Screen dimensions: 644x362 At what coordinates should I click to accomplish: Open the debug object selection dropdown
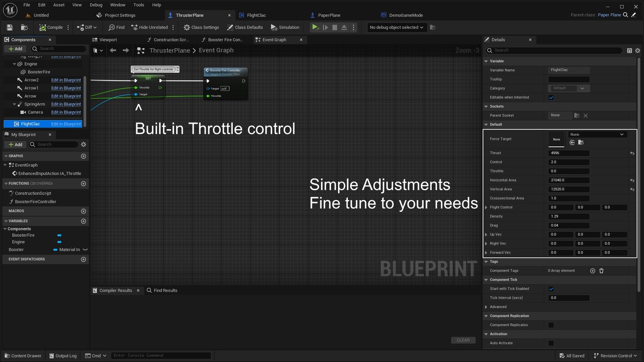coord(396,27)
